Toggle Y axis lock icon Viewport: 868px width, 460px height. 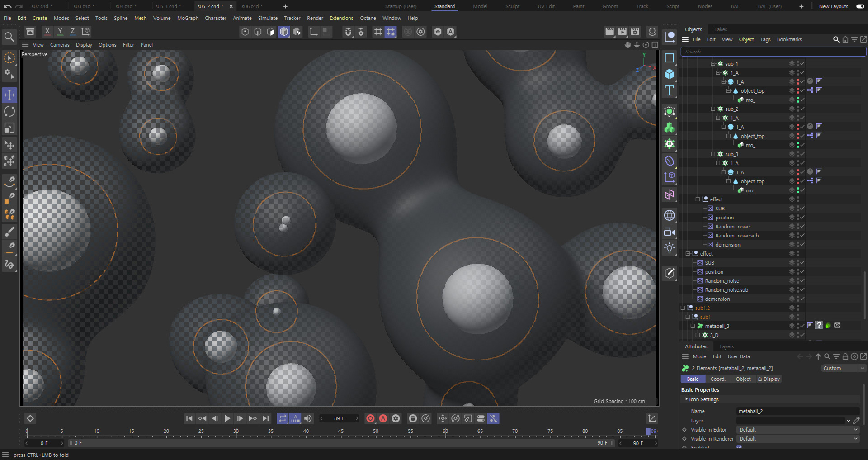(x=60, y=32)
